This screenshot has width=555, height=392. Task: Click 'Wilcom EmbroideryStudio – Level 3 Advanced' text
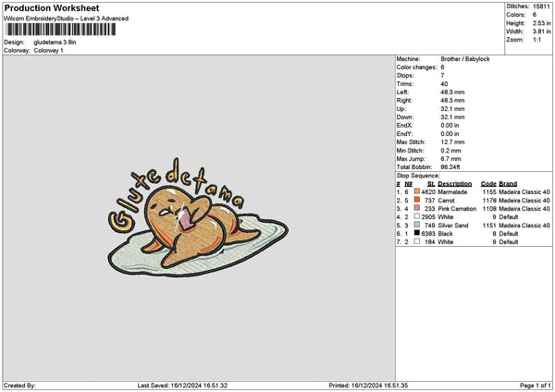[67, 18]
